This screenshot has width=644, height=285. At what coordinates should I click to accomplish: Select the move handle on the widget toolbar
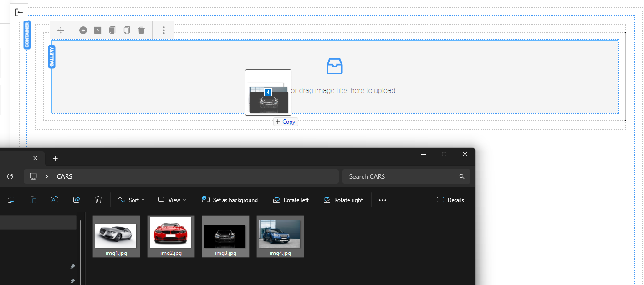click(61, 30)
